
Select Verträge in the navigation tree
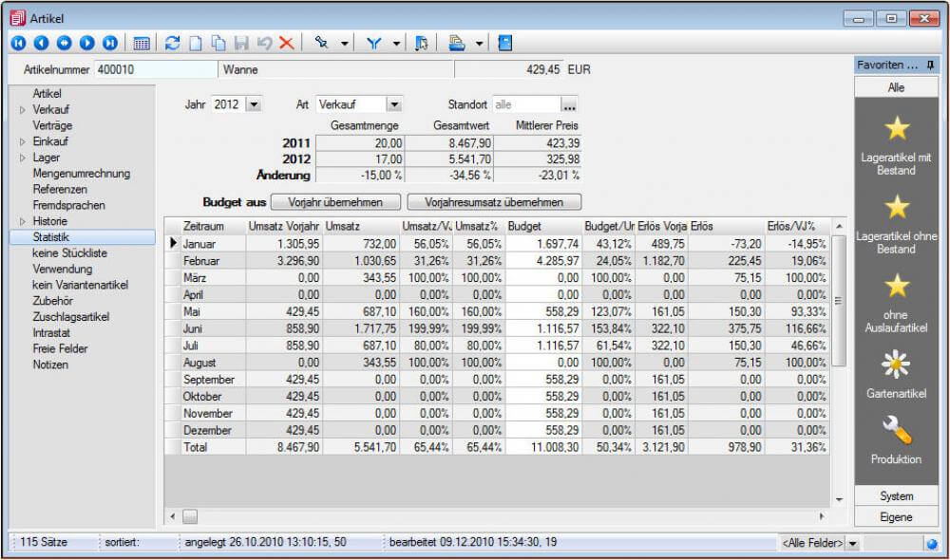(52, 125)
